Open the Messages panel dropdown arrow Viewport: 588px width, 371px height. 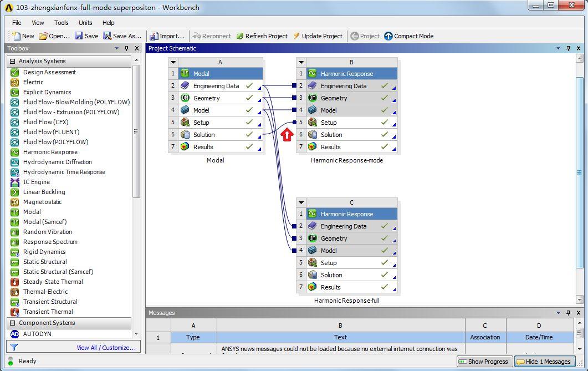point(559,313)
